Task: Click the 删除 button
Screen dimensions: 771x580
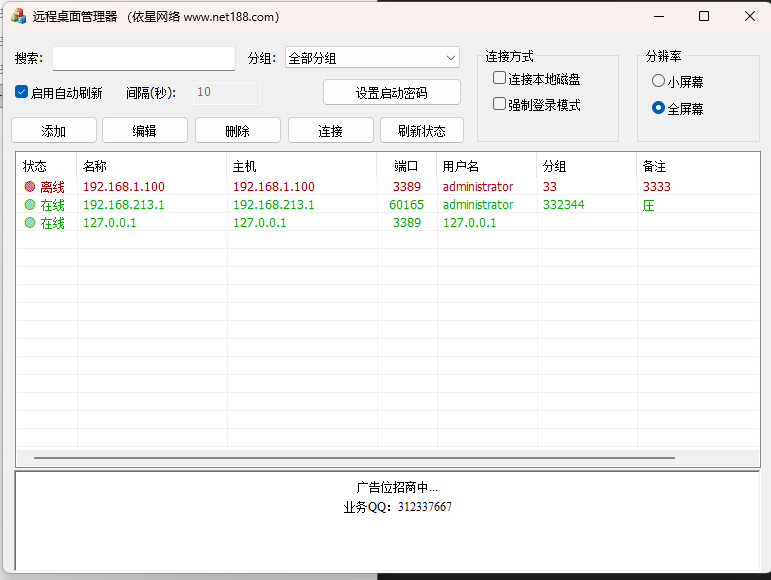Action: (238, 131)
